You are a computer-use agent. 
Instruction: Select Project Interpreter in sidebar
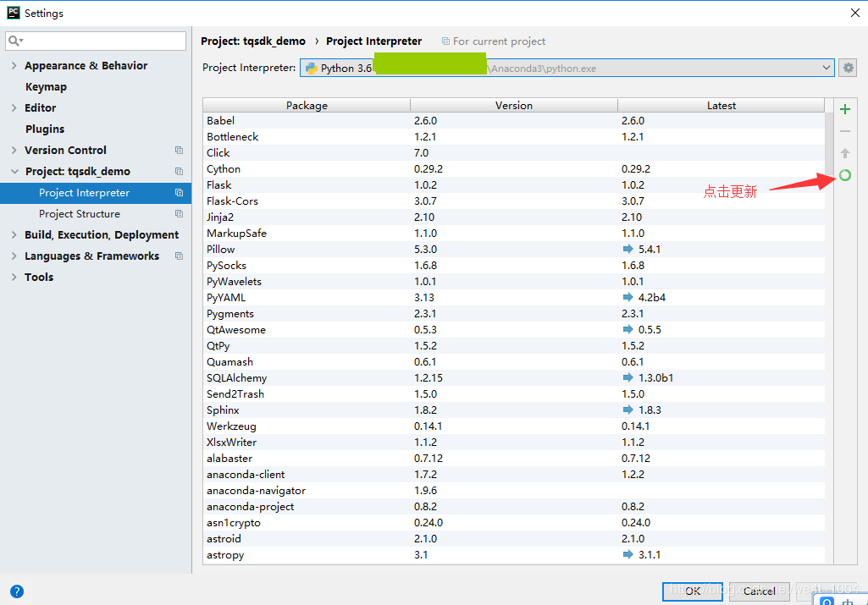pos(96,192)
